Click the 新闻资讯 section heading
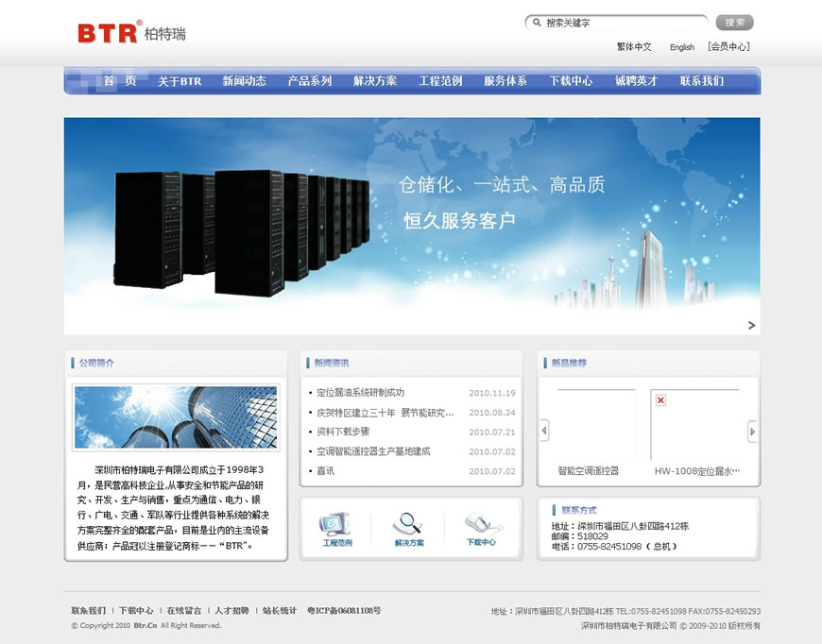The height and width of the screenshot is (644, 822). [x=332, y=363]
